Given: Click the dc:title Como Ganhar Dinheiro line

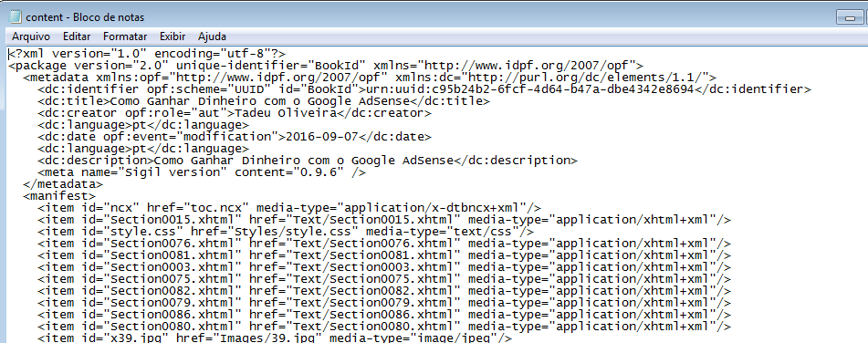Looking at the screenshot, I should [264, 101].
